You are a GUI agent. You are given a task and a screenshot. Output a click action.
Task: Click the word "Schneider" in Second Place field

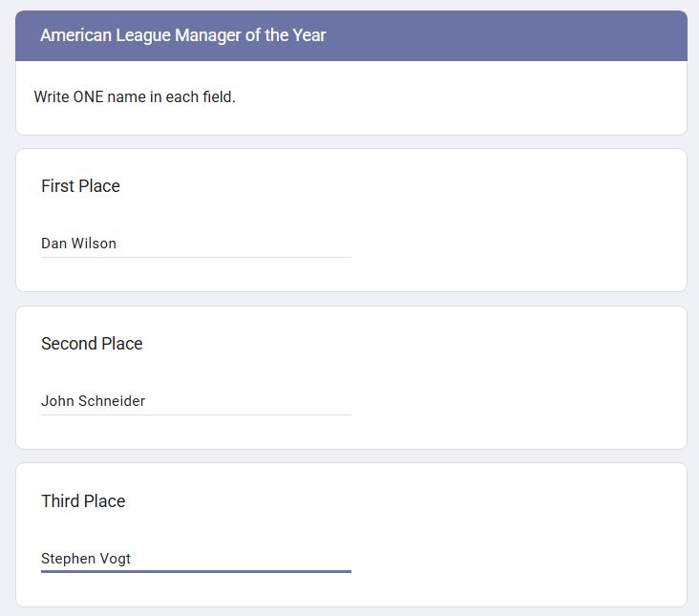pyautogui.click(x=113, y=401)
